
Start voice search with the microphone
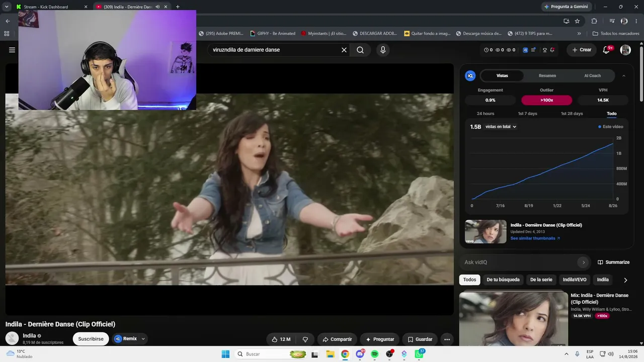[383, 50]
